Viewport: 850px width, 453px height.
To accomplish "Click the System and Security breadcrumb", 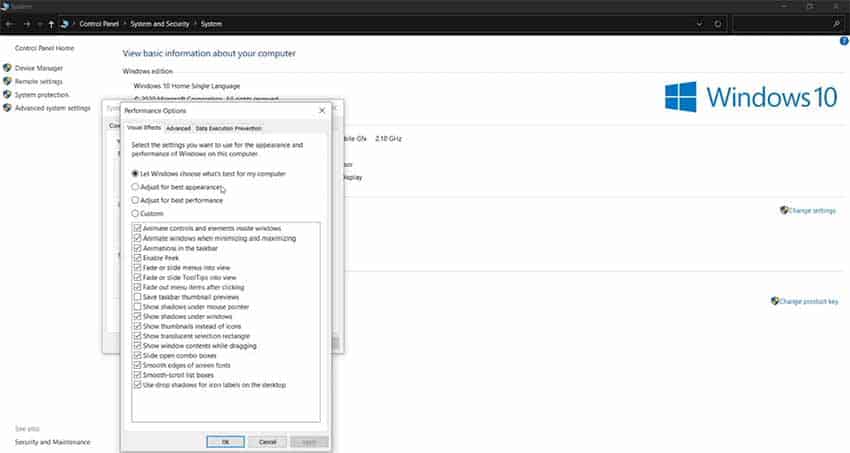I will pos(159,24).
